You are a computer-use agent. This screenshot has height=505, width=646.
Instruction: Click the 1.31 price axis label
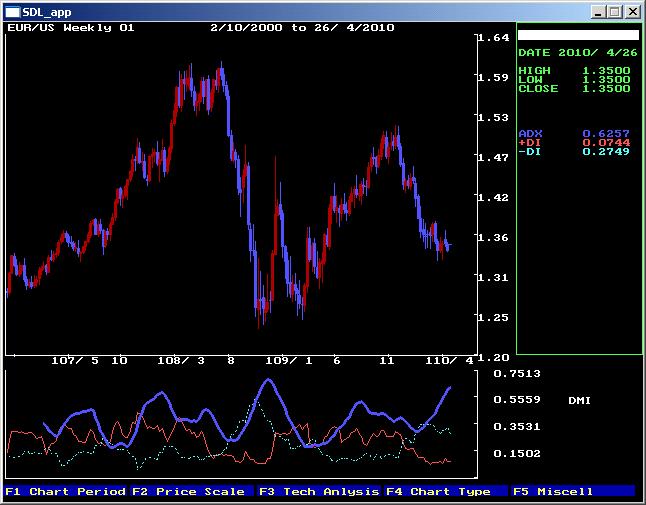click(x=494, y=277)
